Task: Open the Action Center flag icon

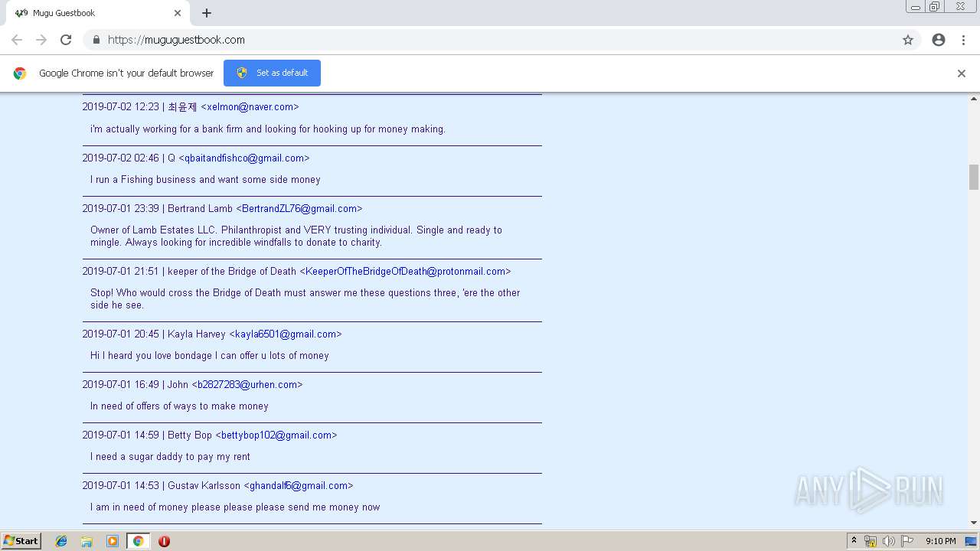Action: pyautogui.click(x=907, y=541)
